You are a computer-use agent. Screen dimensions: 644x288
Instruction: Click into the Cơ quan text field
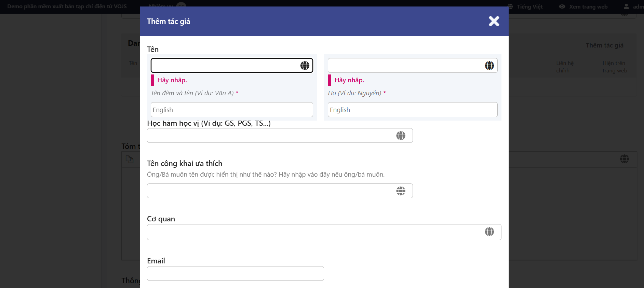pyautogui.click(x=314, y=232)
